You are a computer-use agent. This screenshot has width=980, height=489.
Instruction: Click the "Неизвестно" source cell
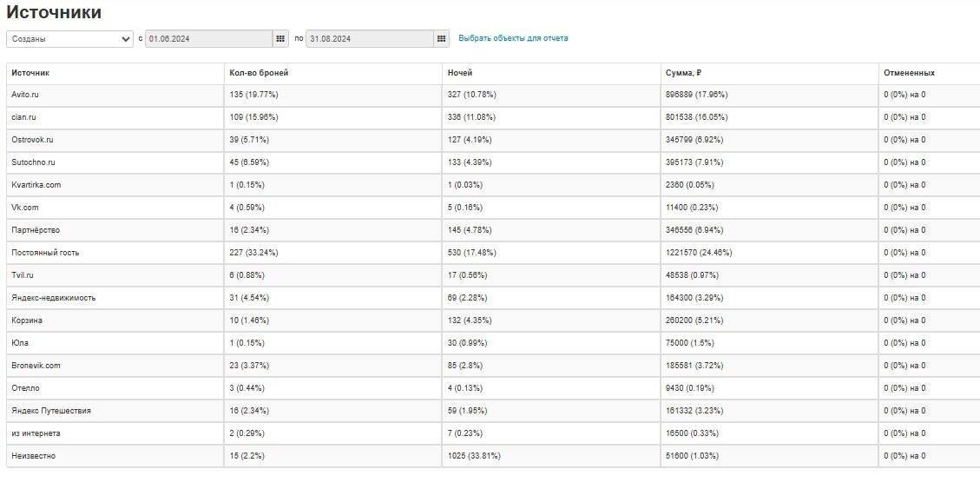pyautogui.click(x=33, y=456)
